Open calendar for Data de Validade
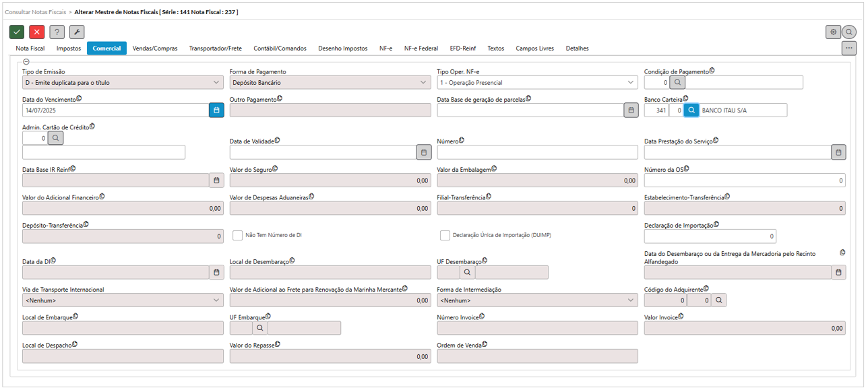Screen dimensions: 868x390 (x=424, y=152)
